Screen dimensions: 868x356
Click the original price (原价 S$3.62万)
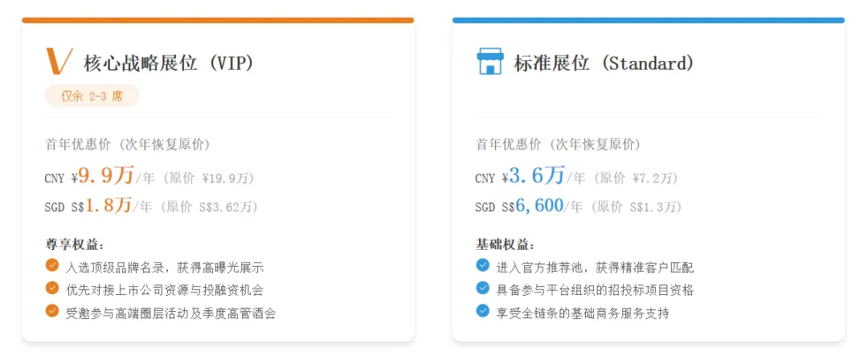211,207
